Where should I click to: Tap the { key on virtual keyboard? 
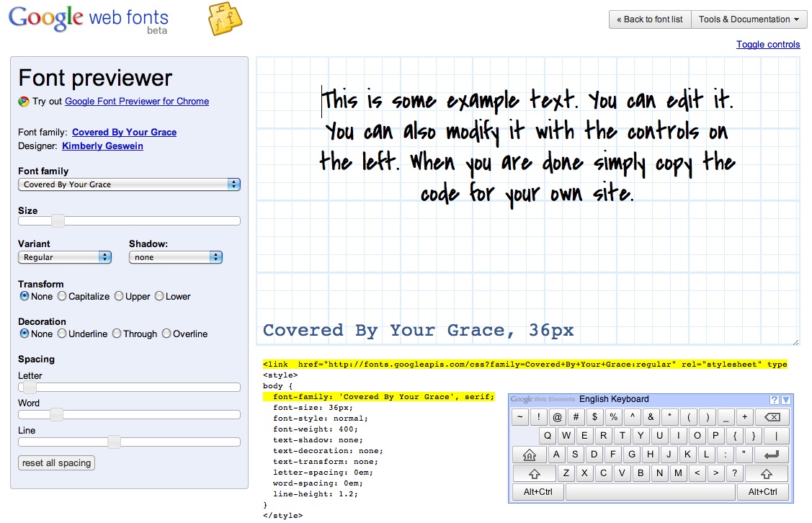tap(735, 436)
